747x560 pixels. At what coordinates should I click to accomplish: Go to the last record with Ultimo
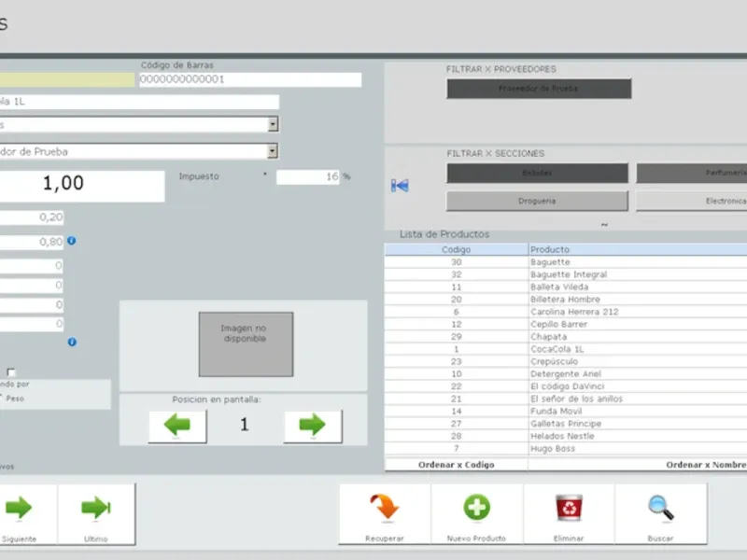tap(96, 514)
